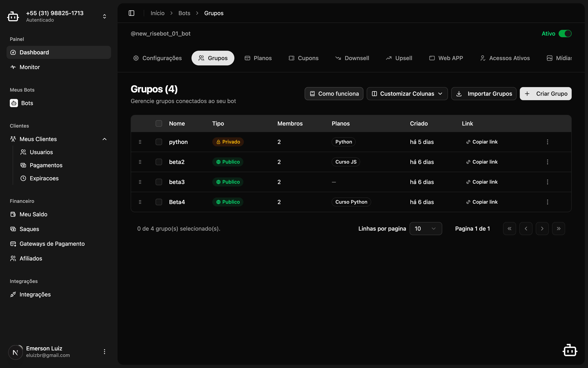The height and width of the screenshot is (368, 588).
Task: Open Afiliados in the sidebar
Action: click(x=59, y=258)
